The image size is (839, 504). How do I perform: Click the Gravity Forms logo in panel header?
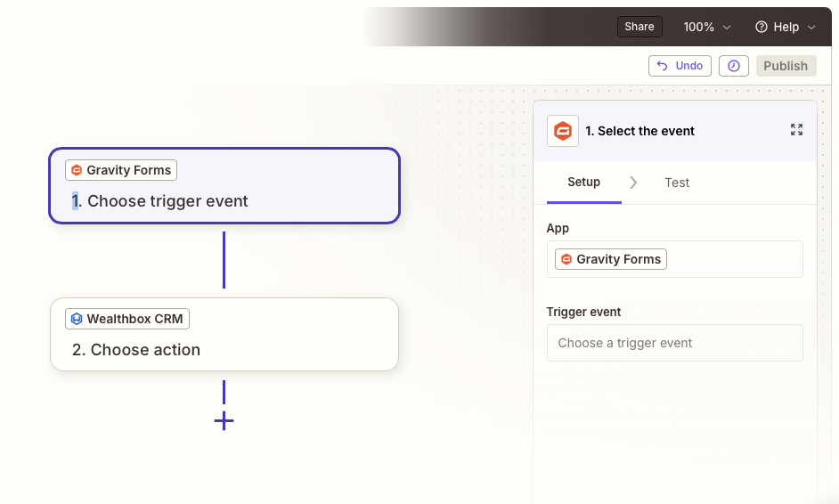[562, 131]
